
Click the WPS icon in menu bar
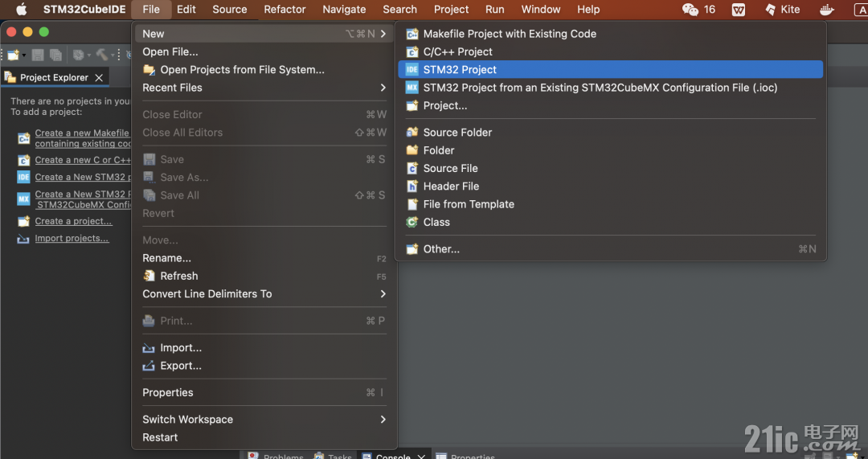[x=739, y=10]
